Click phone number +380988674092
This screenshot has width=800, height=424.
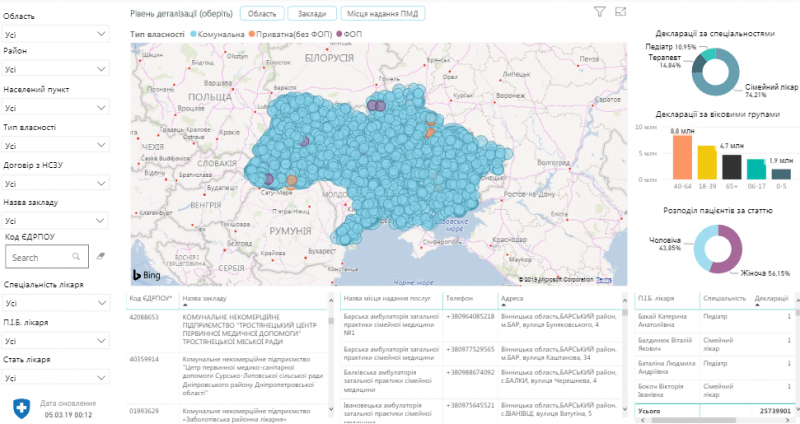tap(470, 372)
